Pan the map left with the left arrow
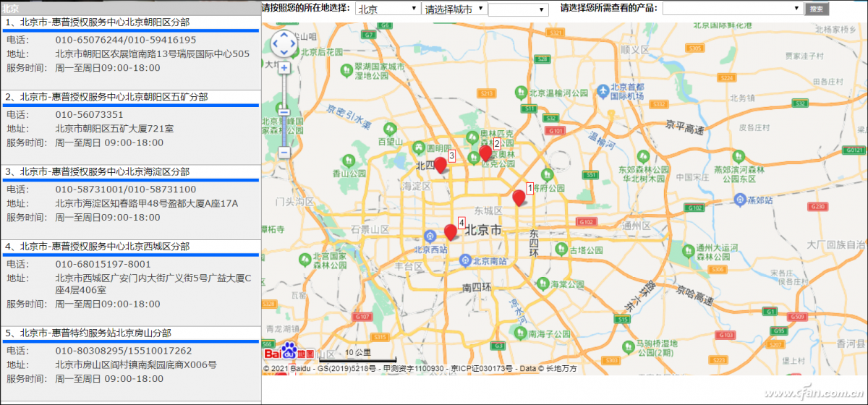 coord(275,44)
